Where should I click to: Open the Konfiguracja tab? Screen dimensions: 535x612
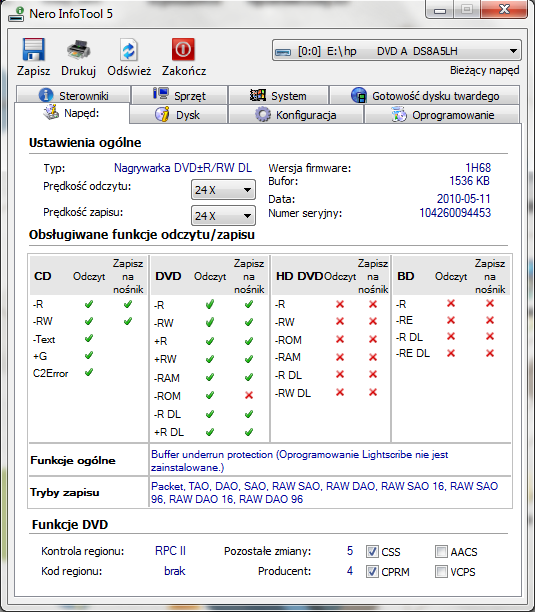(x=295, y=115)
